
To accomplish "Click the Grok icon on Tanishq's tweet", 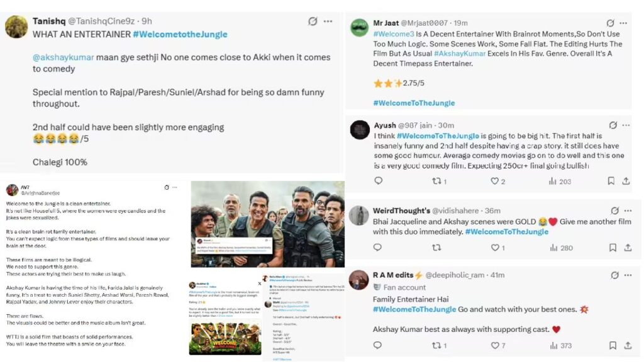I will coord(313,21).
